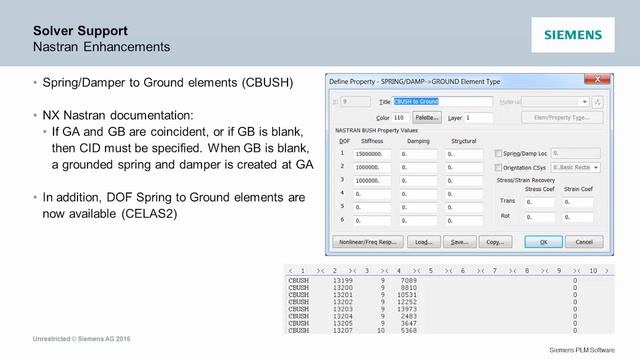Click the Copy... button
Viewport: 640px width, 360px height.
[x=495, y=242]
